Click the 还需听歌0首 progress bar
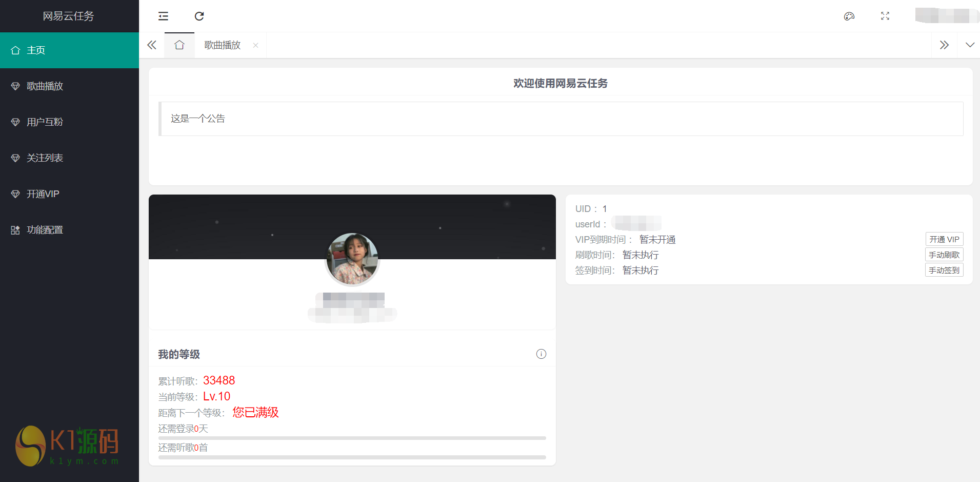The height and width of the screenshot is (482, 980). coord(352,457)
